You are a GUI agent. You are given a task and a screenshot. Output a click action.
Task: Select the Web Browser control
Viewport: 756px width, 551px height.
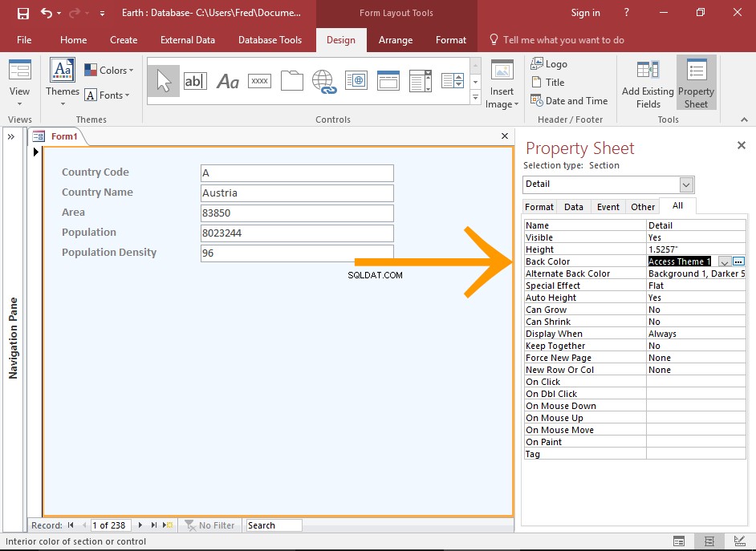pyautogui.click(x=356, y=80)
